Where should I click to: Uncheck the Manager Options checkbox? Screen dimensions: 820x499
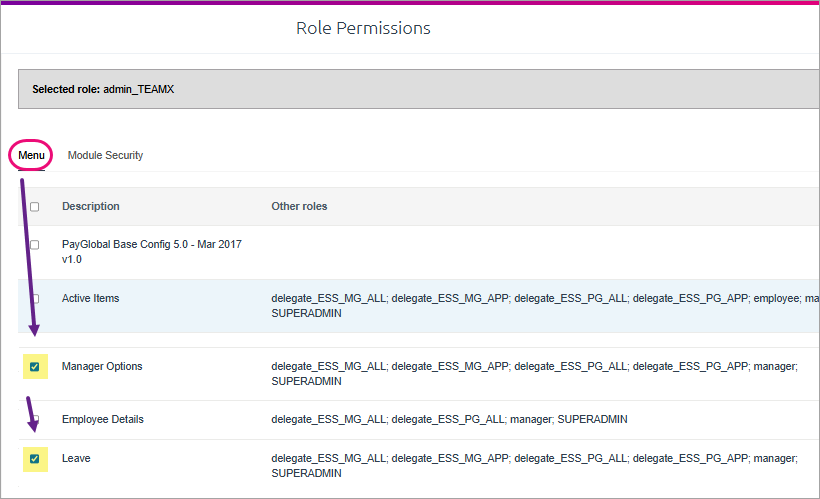[x=35, y=367]
